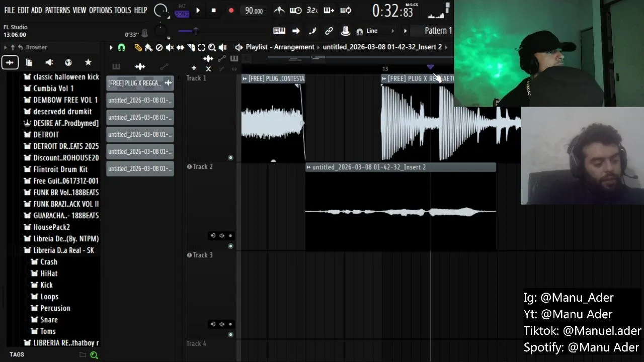Select the Slip tool in playlist toolbar
The image size is (644, 362).
point(180,47)
